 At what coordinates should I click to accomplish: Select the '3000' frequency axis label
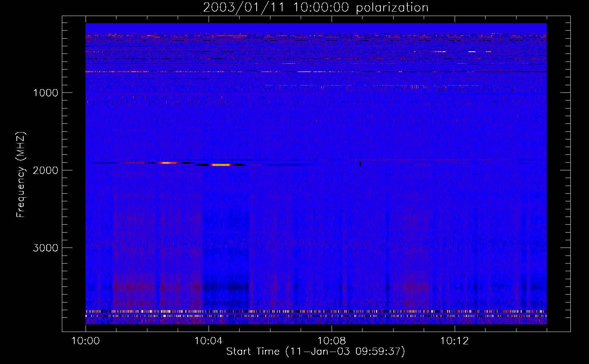(x=46, y=248)
